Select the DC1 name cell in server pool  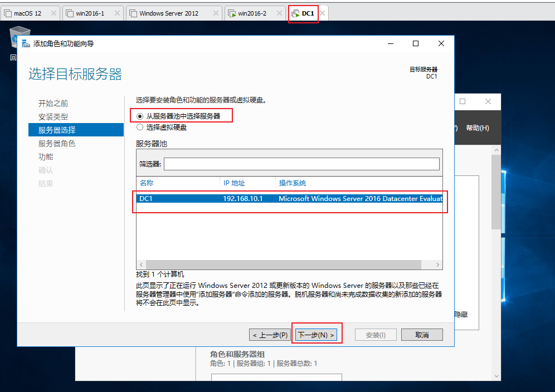coord(146,198)
